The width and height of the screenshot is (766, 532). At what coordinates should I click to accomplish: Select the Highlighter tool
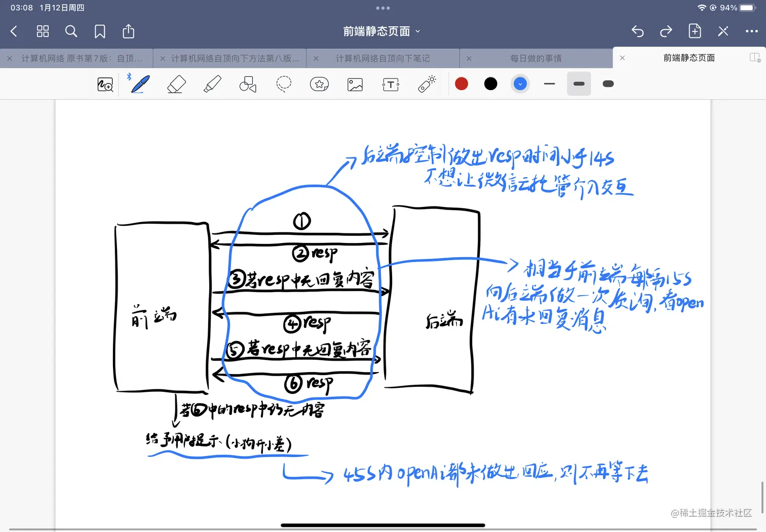[x=212, y=84]
